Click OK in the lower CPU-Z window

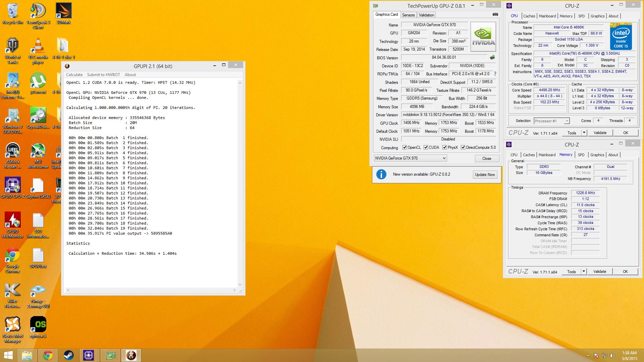[625, 271]
